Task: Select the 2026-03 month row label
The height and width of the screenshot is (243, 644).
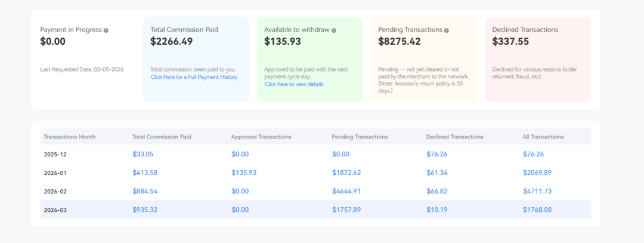Action: [56, 210]
